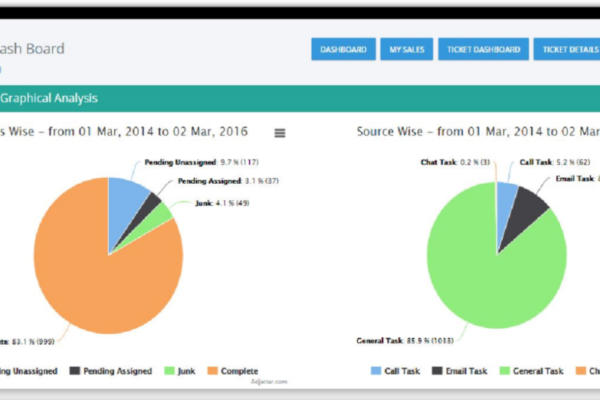The height and width of the screenshot is (400, 600).
Task: Click the dark Email Task pie slice
Action: point(526,214)
